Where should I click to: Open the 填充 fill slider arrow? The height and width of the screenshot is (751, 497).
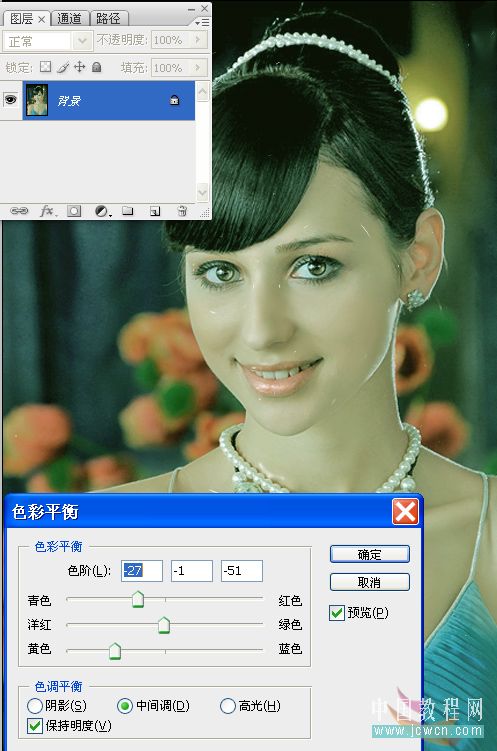[198, 68]
